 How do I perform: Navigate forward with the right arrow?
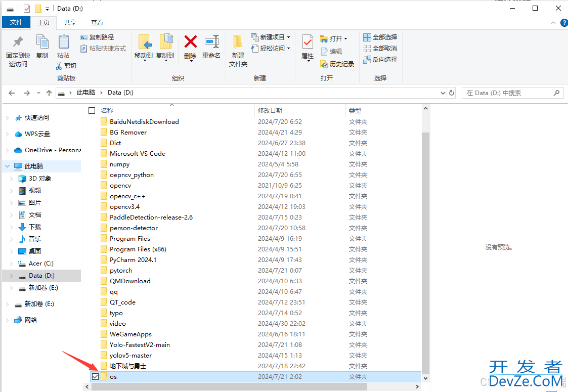26,93
